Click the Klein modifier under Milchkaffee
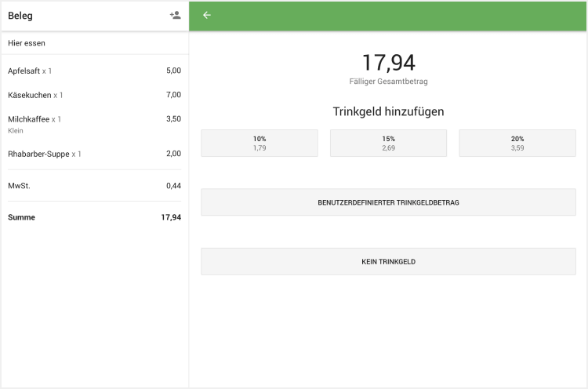Screen dimensions: 588x389 pos(16,131)
